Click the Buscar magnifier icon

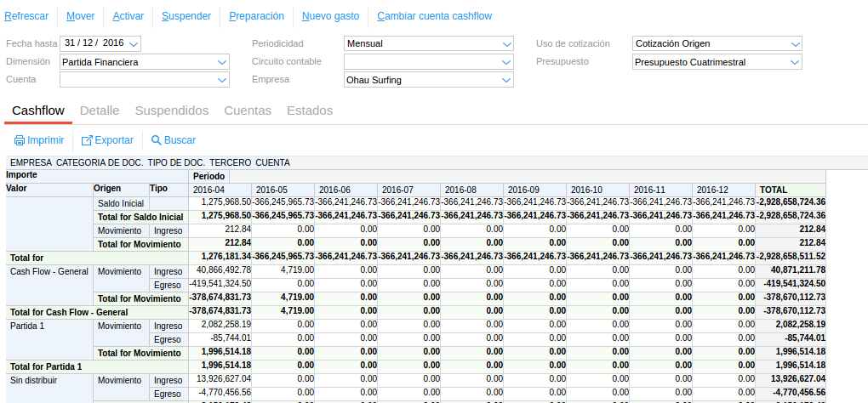[x=156, y=140]
